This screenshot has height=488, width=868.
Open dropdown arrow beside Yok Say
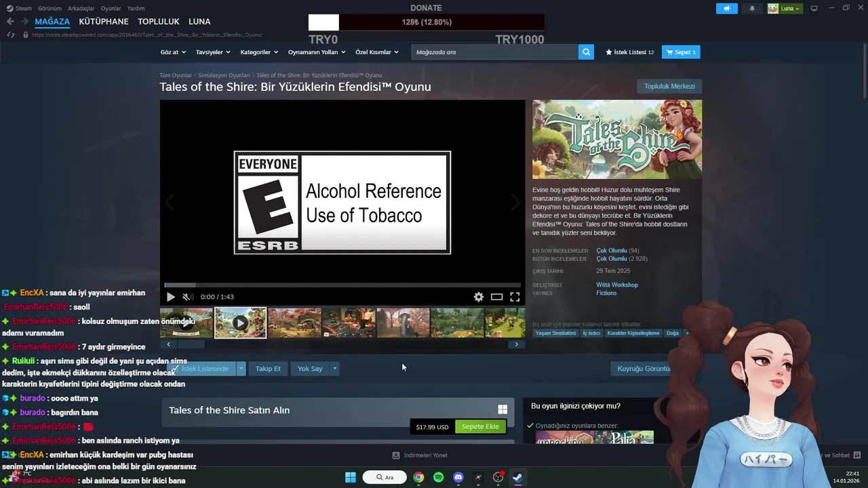pyautogui.click(x=334, y=369)
